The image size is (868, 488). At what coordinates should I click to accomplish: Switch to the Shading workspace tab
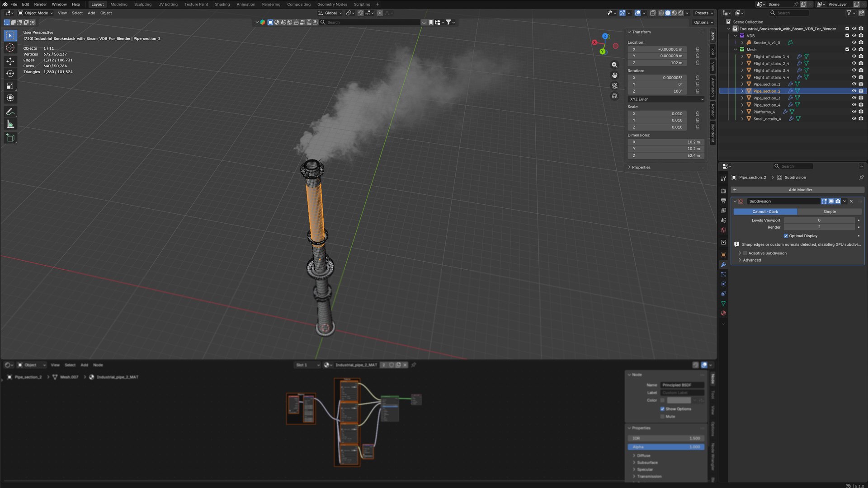tap(222, 5)
